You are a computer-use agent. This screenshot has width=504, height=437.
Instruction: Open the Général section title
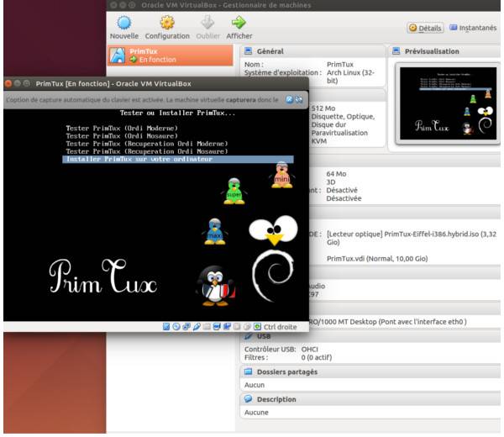click(x=270, y=51)
